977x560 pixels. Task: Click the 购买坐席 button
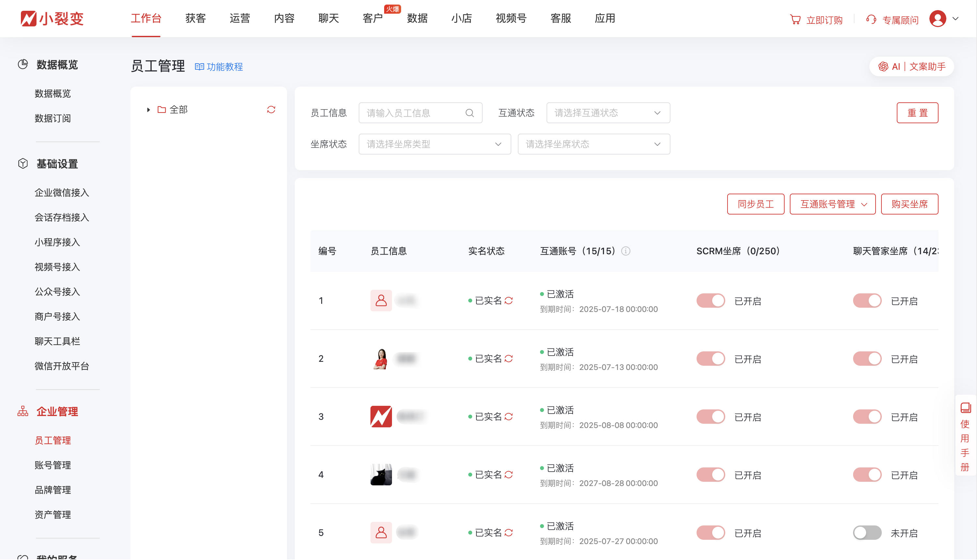tap(909, 204)
